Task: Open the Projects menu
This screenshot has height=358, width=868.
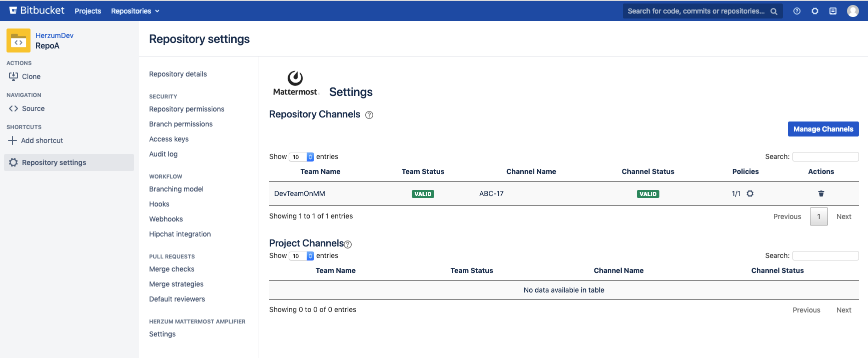Action: coord(88,11)
